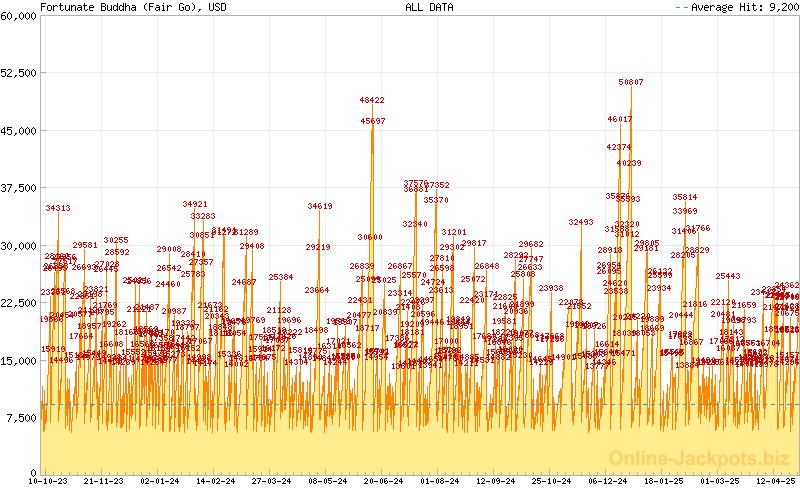Select the 12-04-25 date on x-axis
Image resolution: width=800 pixels, height=490 pixels.
tap(776, 481)
